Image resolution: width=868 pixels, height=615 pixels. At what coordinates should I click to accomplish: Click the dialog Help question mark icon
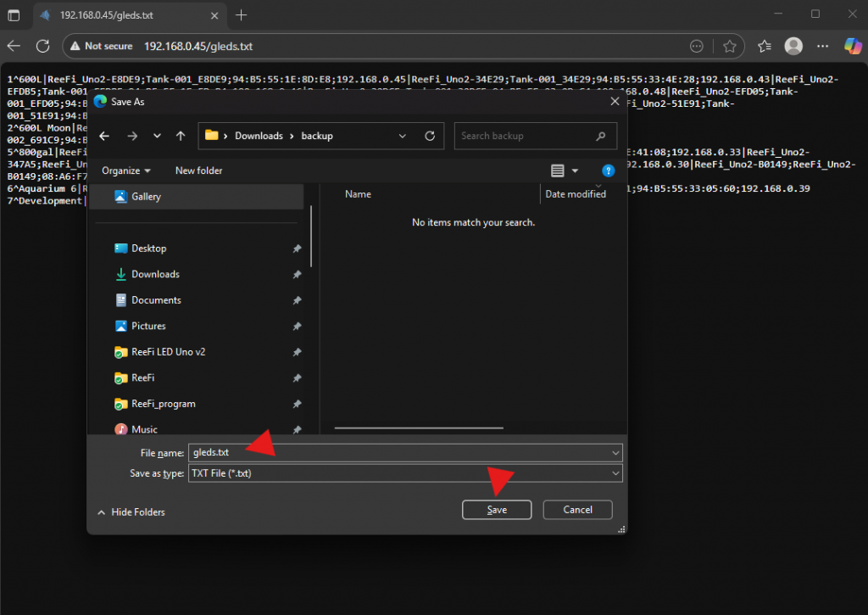tap(607, 171)
